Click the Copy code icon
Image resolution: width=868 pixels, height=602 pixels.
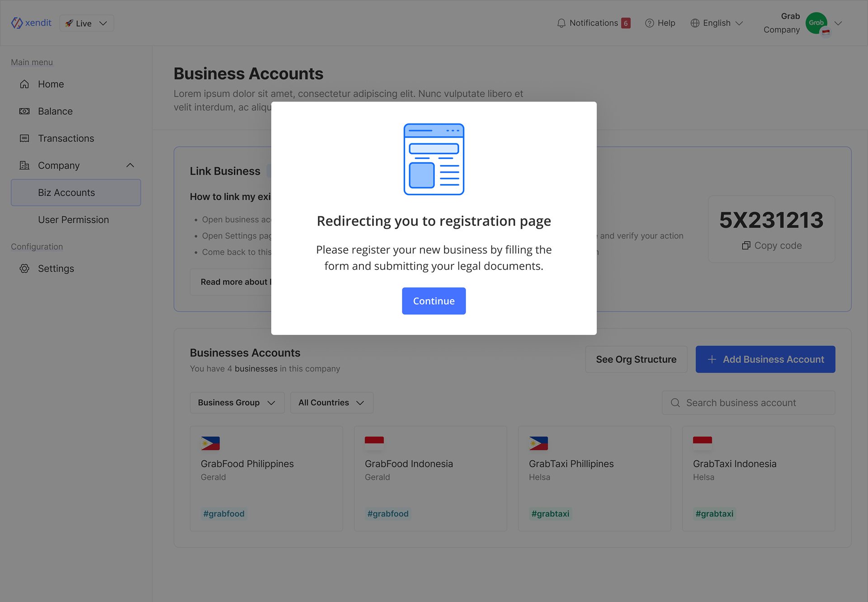(x=746, y=245)
